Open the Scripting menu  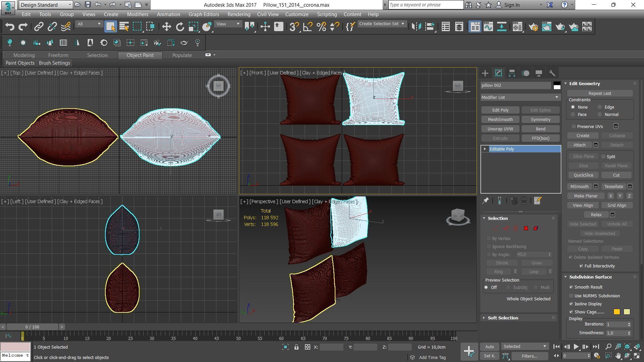pyautogui.click(x=327, y=14)
